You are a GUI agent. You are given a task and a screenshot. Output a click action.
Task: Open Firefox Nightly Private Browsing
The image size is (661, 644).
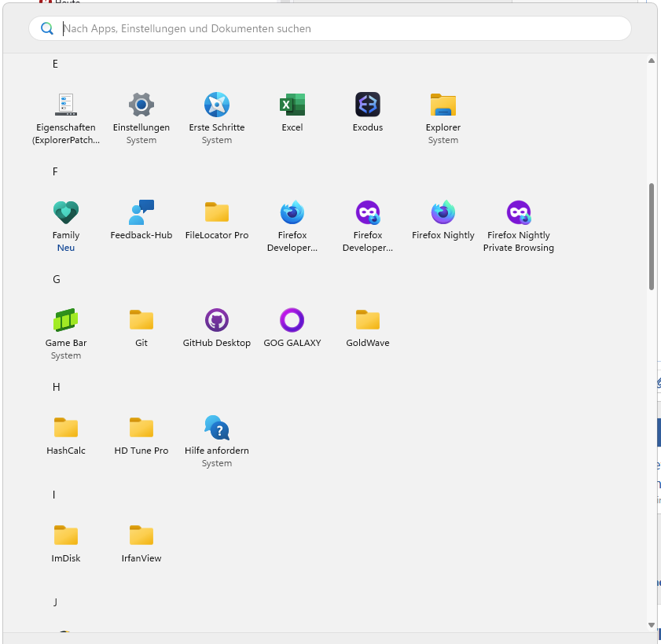click(519, 226)
